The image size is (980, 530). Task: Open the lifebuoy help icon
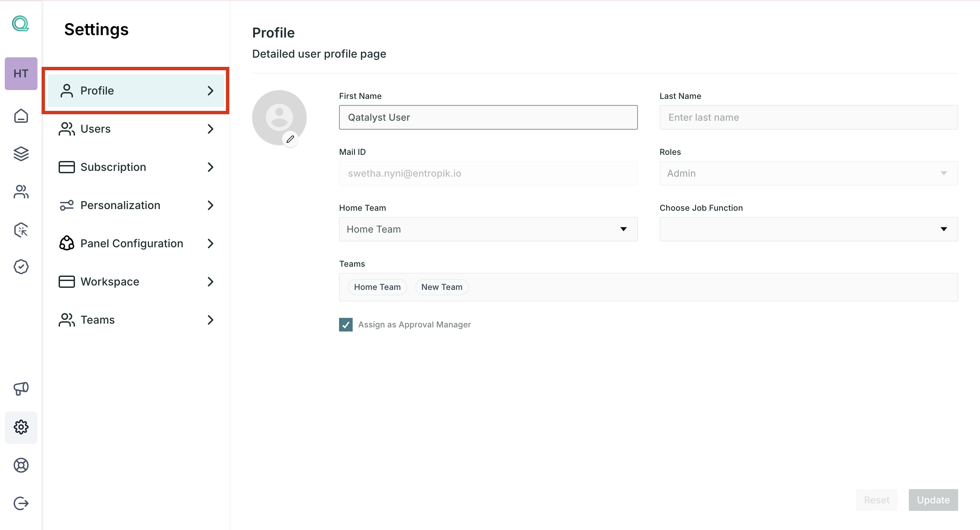[21, 465]
